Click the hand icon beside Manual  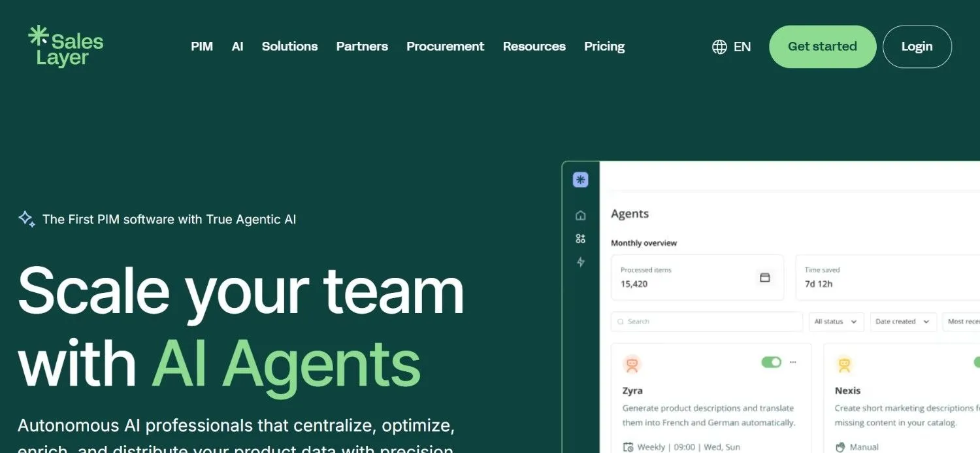840,448
